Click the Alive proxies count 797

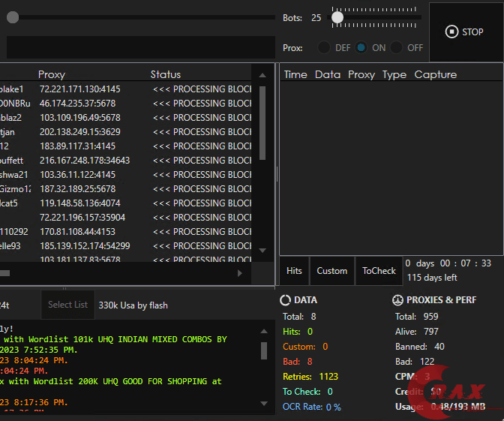pyautogui.click(x=430, y=332)
